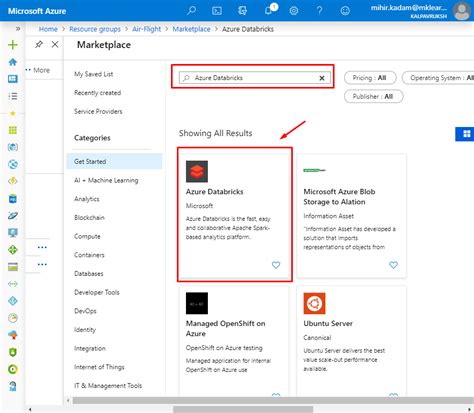Select AI + Machine Learning category
Image resolution: width=474 pixels, height=413 pixels.
106,180
